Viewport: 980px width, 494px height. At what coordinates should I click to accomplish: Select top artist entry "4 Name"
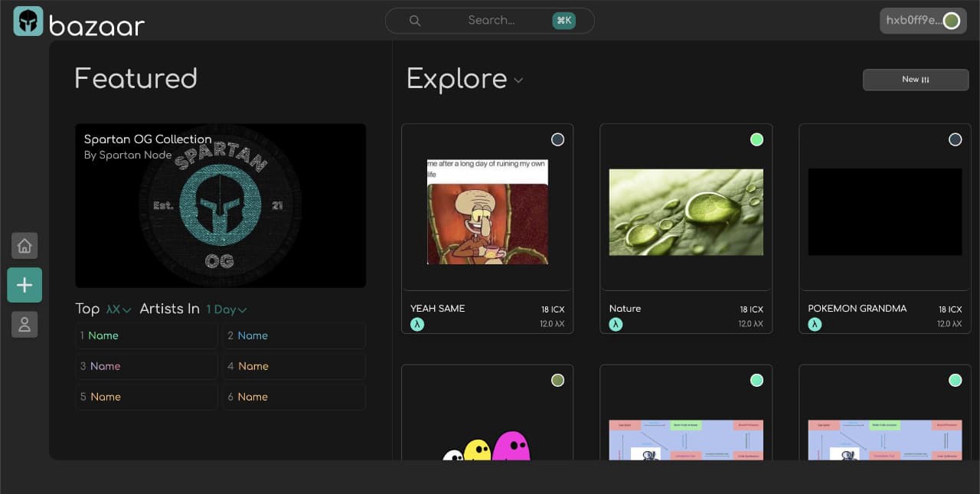point(294,366)
